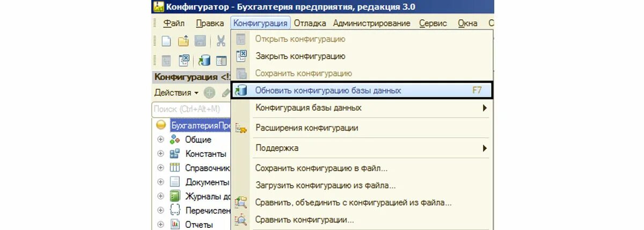Expand the Перечисления tree node
The height and width of the screenshot is (230, 644).
pyautogui.click(x=160, y=210)
